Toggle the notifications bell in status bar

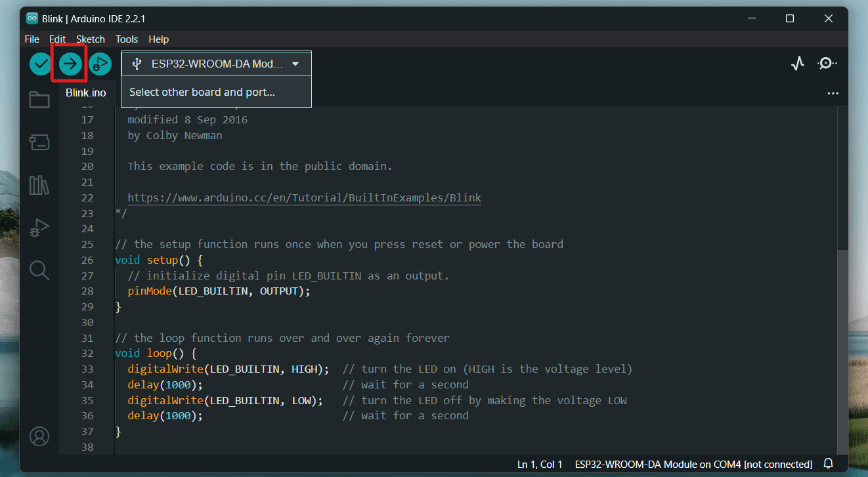(829, 464)
